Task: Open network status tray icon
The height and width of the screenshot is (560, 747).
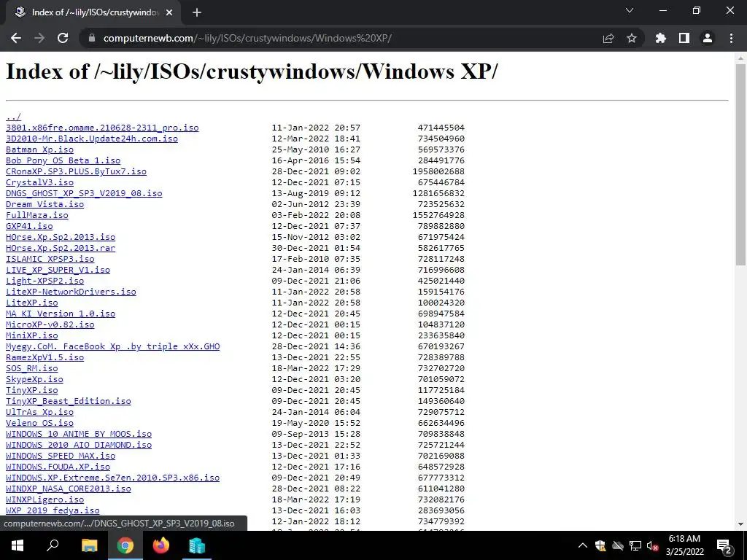Action: pyautogui.click(x=635, y=545)
